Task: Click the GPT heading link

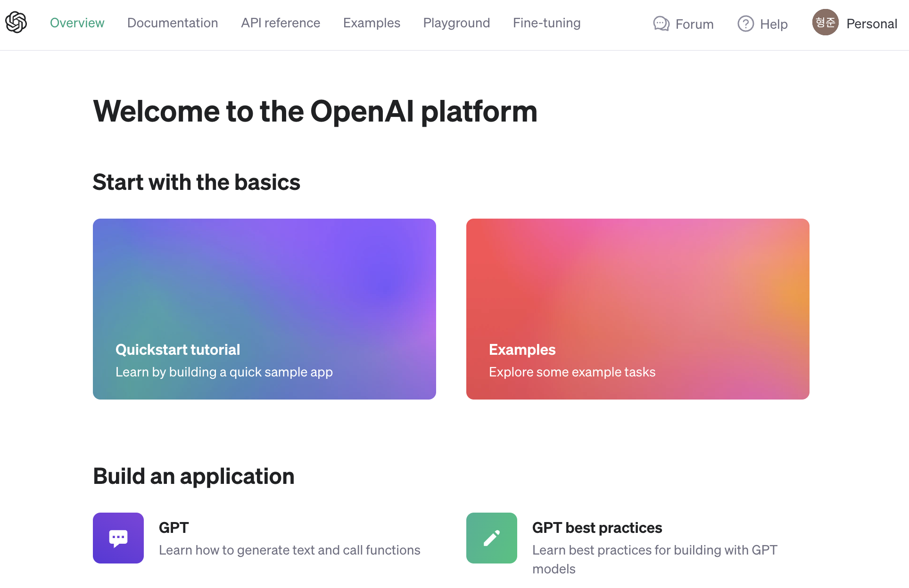Action: pos(174,528)
